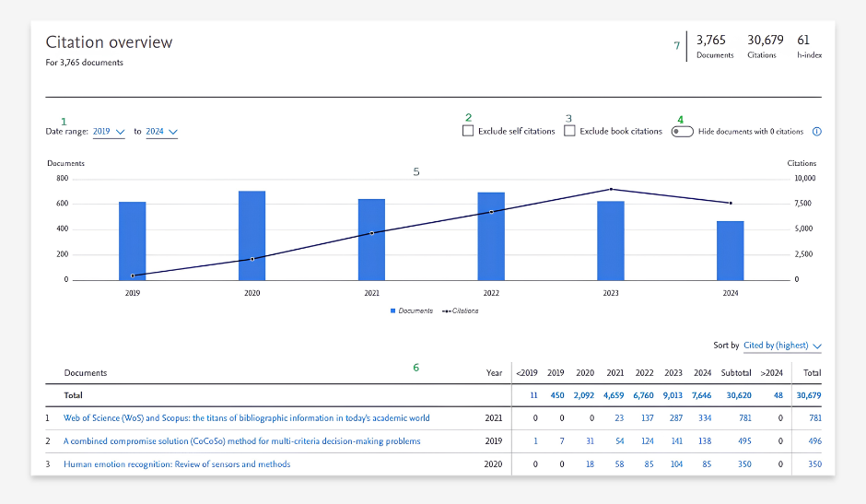The height and width of the screenshot is (504, 866).
Task: Click the Subtotal value 30,620
Action: (x=739, y=395)
